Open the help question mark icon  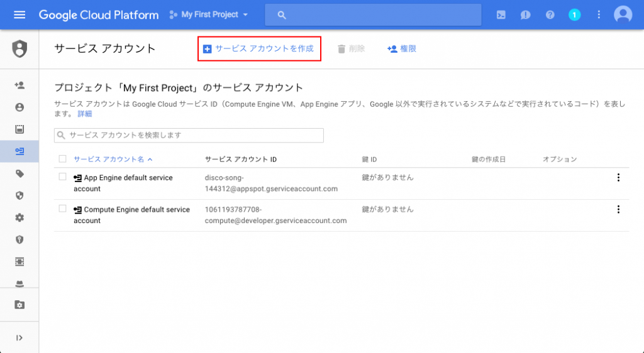550,15
